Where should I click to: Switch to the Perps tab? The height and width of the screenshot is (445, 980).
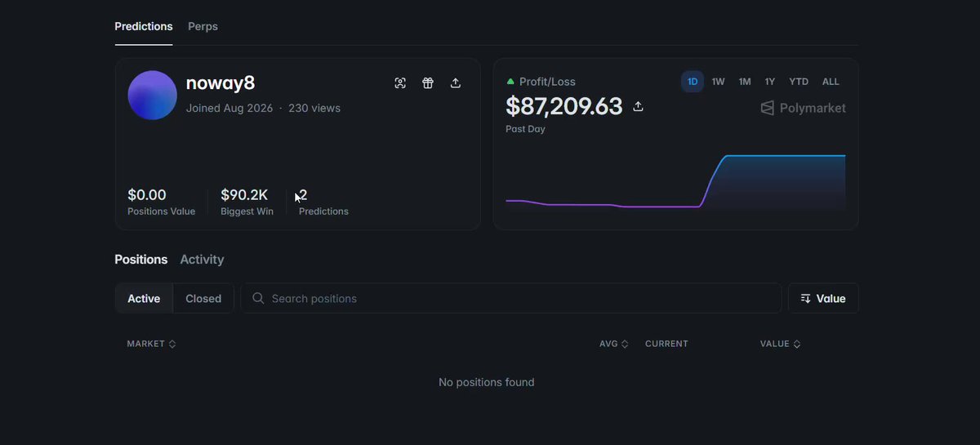point(203,26)
